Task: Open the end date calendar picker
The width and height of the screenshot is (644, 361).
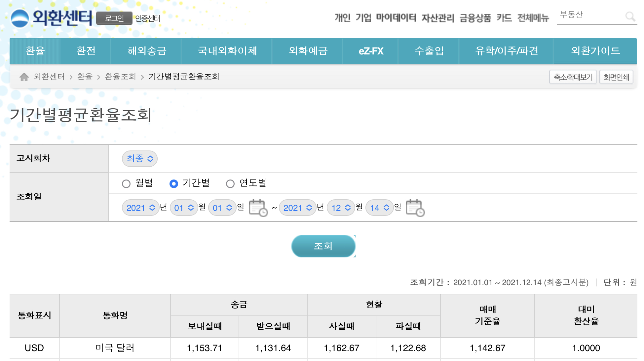Action: click(x=415, y=208)
